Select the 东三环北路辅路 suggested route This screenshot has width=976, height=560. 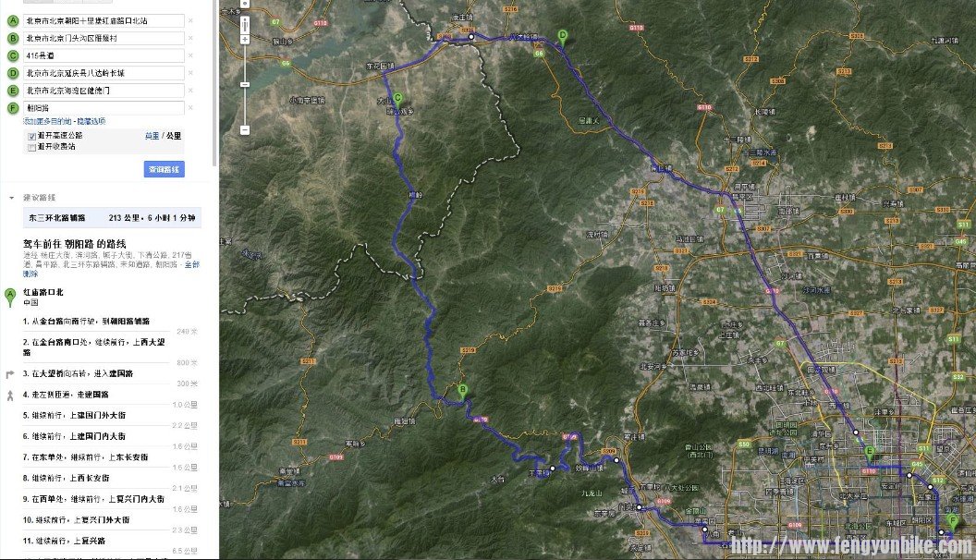pos(112,218)
